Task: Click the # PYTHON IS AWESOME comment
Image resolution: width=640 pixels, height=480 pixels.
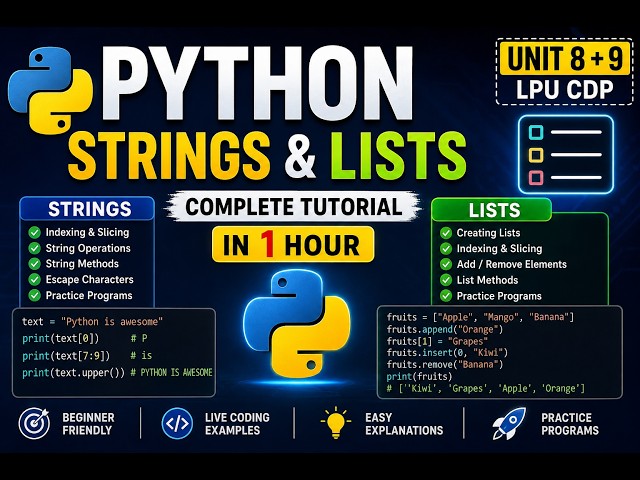Action: point(171,373)
